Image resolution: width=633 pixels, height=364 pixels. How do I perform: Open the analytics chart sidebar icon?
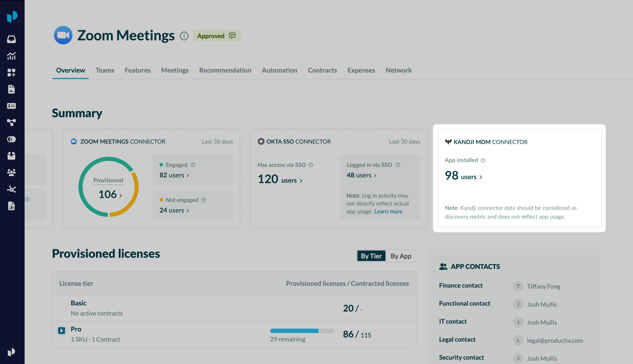[x=11, y=56]
